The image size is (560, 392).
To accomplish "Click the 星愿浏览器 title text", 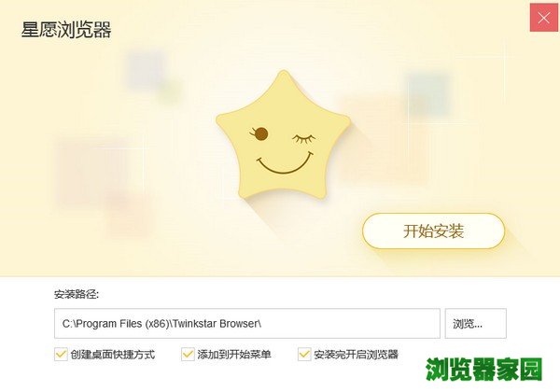I will (x=66, y=30).
